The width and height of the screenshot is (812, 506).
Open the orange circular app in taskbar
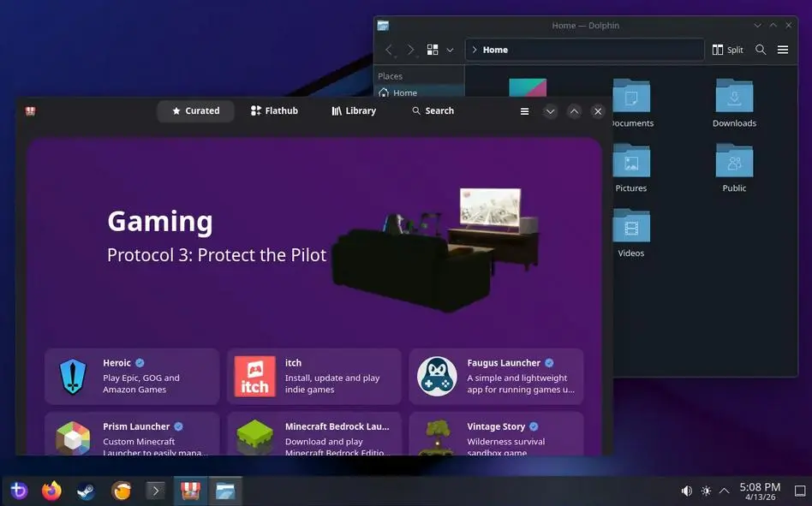tap(121, 491)
